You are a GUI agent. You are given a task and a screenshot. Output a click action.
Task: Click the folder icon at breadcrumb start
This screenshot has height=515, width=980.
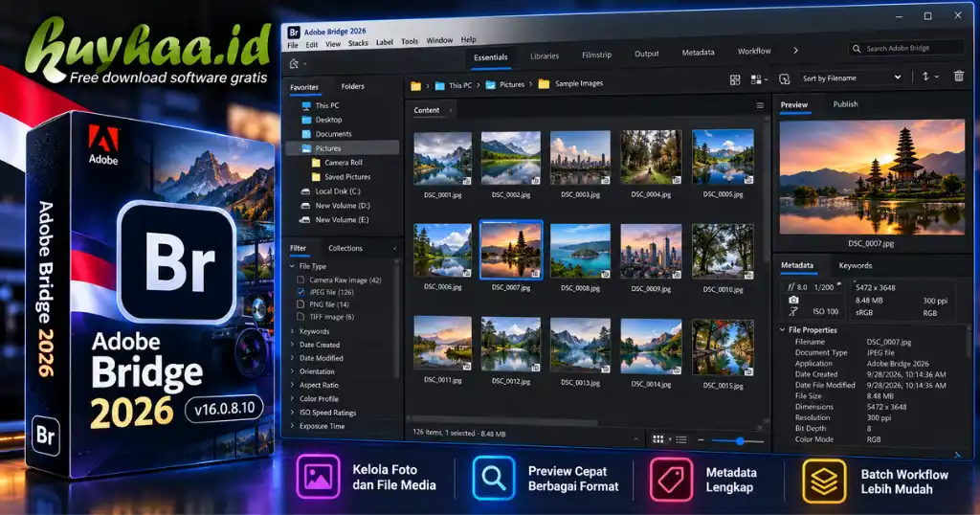(x=415, y=86)
